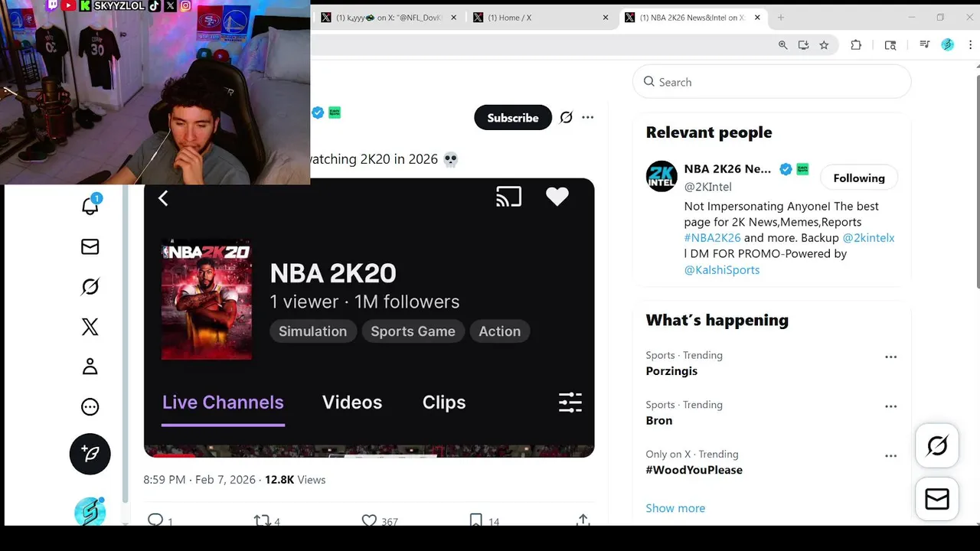The width and height of the screenshot is (980, 551).
Task: Open a new browser tab
Action: click(x=781, y=18)
